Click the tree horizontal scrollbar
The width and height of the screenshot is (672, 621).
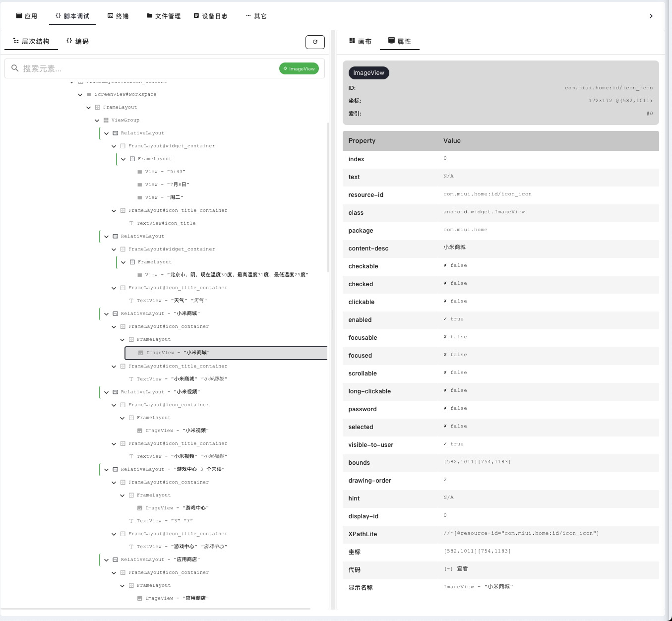click(x=156, y=609)
